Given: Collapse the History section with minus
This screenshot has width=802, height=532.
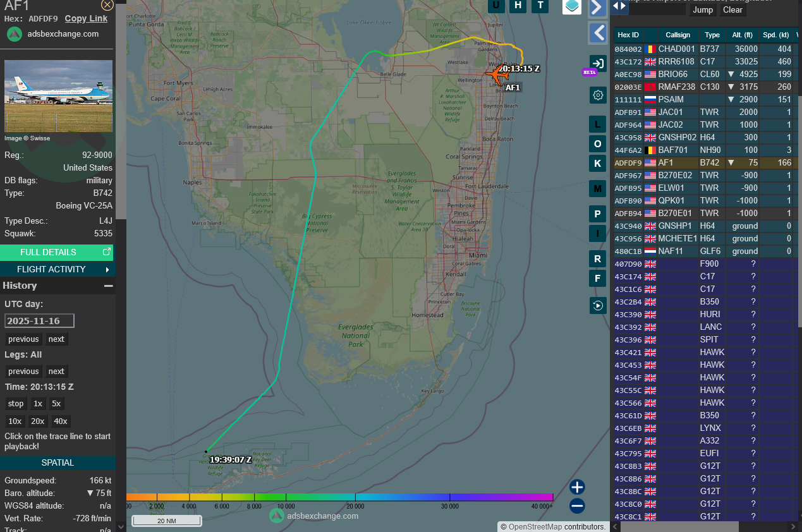Looking at the screenshot, I should tap(108, 286).
